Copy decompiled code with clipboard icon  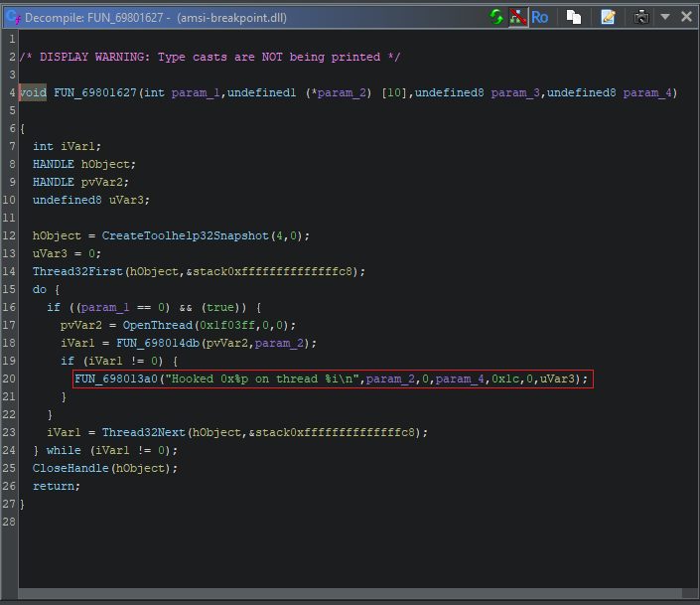pos(574,18)
